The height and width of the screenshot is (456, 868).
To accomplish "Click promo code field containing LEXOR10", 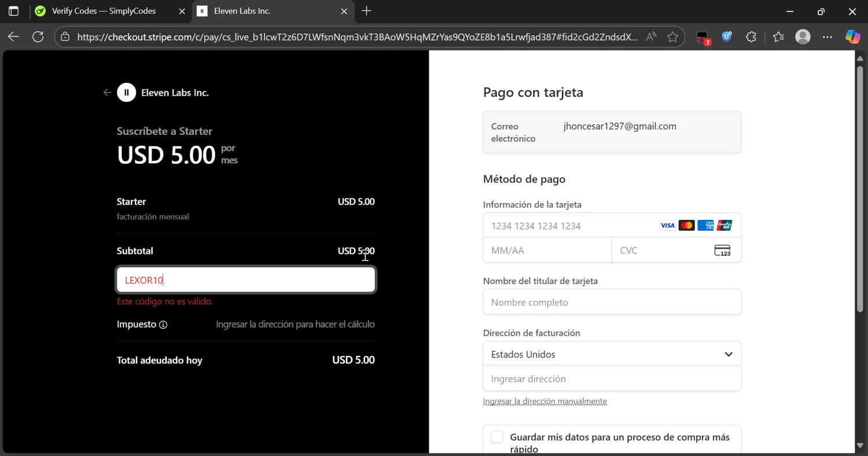I will (x=246, y=280).
